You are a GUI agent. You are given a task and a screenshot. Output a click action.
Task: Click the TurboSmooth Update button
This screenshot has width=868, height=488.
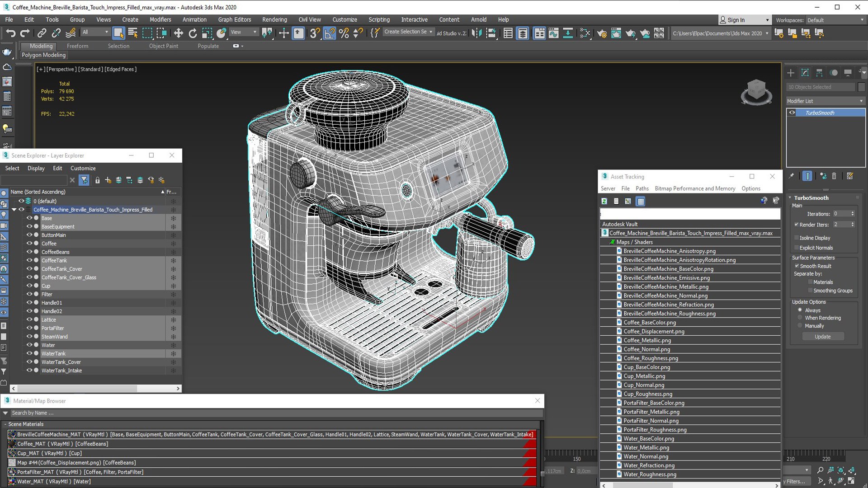coord(823,337)
